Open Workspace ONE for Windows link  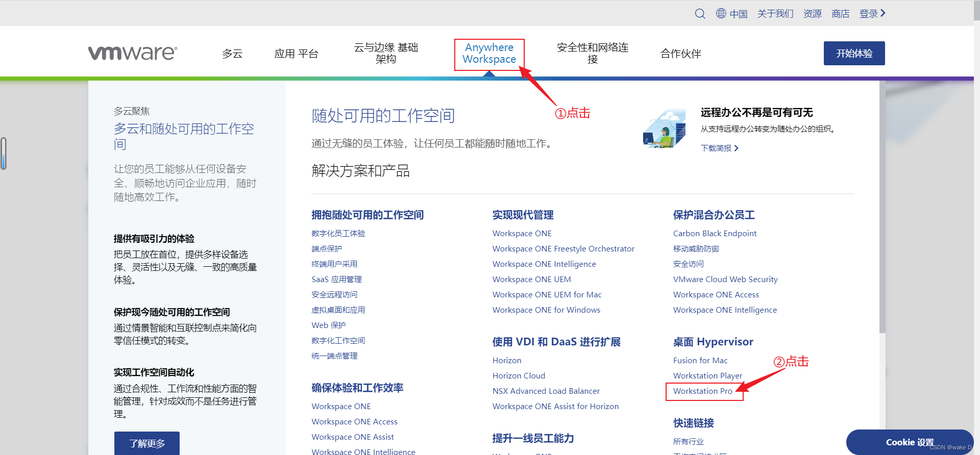point(546,310)
